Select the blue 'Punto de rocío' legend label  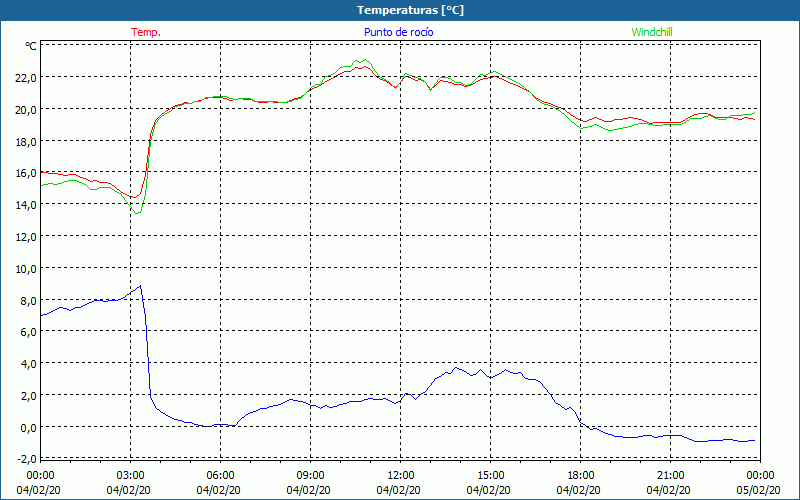pyautogui.click(x=398, y=32)
